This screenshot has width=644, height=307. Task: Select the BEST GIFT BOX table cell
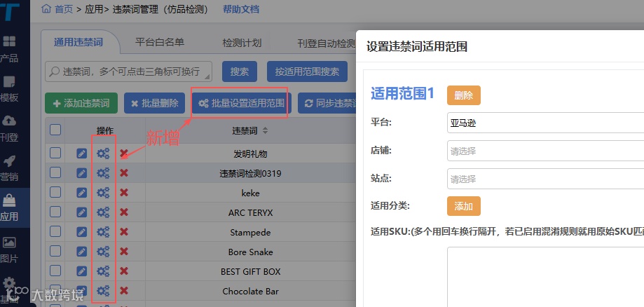pos(251,271)
